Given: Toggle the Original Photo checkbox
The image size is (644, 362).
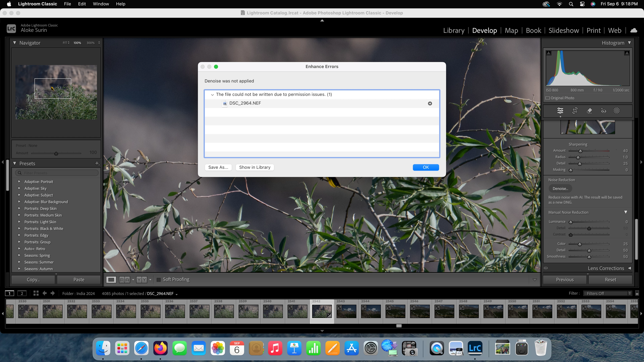Looking at the screenshot, I should 548,98.
